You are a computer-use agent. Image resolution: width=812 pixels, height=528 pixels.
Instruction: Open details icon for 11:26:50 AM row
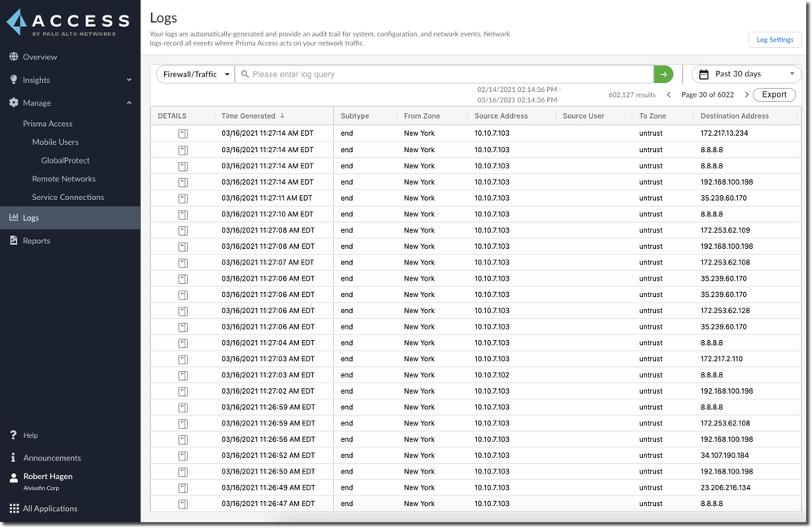click(x=183, y=472)
